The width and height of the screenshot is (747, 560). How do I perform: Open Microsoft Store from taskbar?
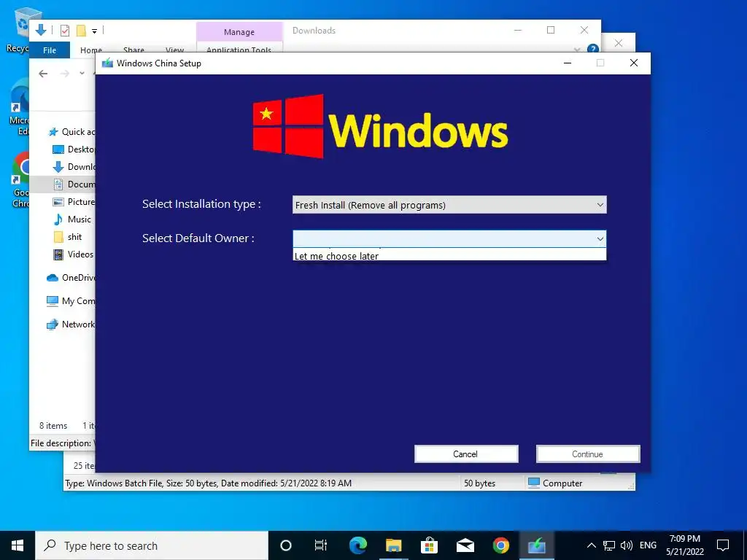tap(429, 545)
